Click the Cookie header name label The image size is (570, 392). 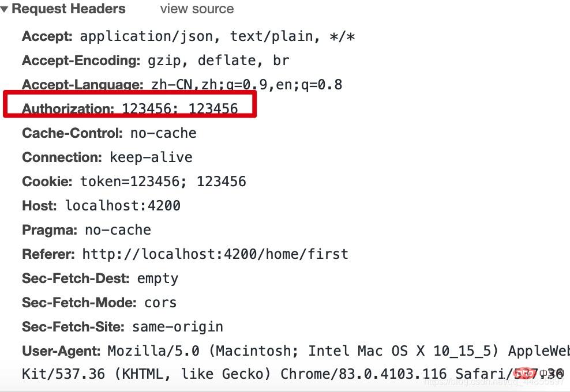coord(47,181)
